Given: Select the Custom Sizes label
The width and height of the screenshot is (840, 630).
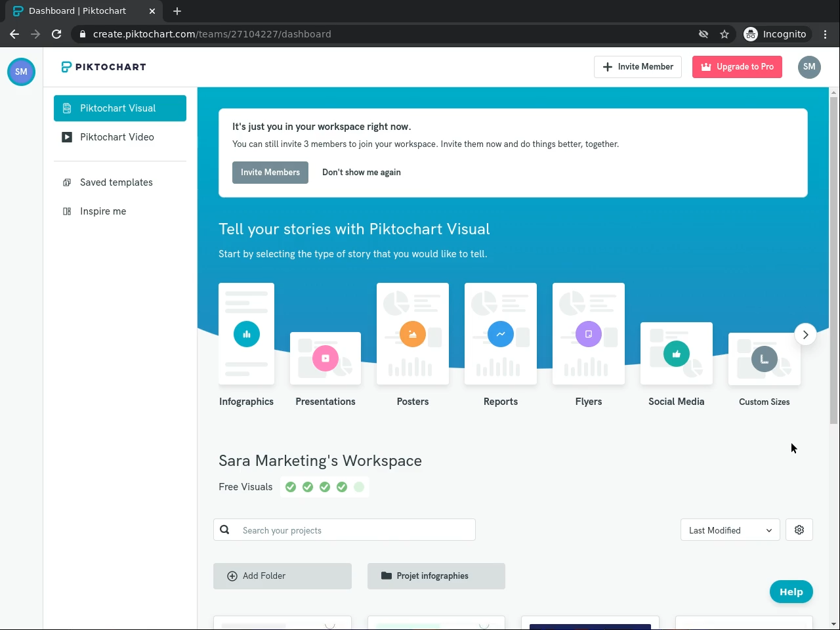Looking at the screenshot, I should [765, 402].
